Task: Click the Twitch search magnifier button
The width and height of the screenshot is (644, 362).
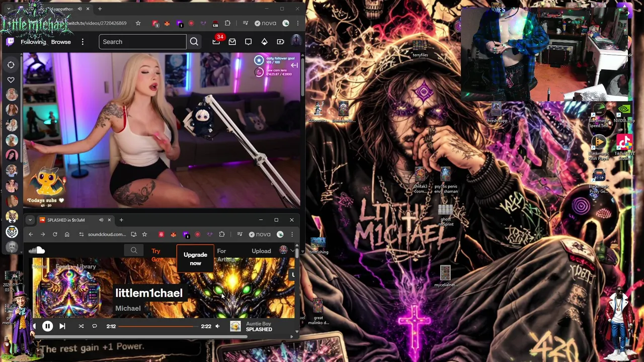Action: point(194,42)
